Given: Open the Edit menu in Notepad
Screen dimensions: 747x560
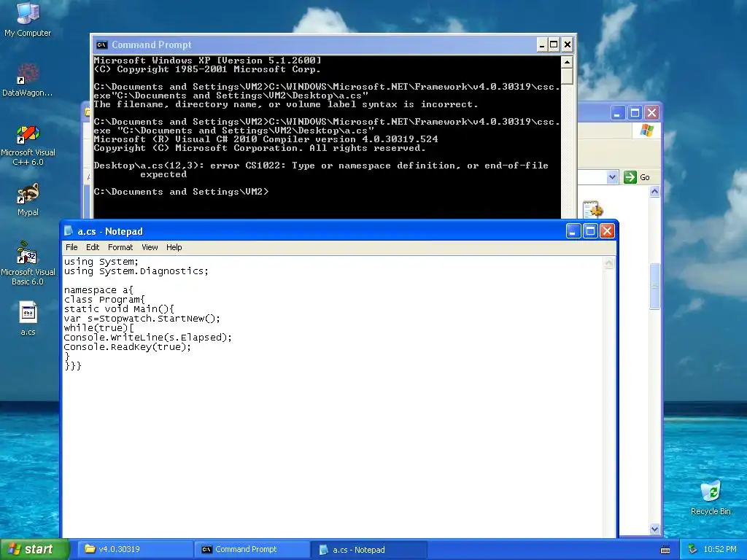Looking at the screenshot, I should tap(93, 247).
